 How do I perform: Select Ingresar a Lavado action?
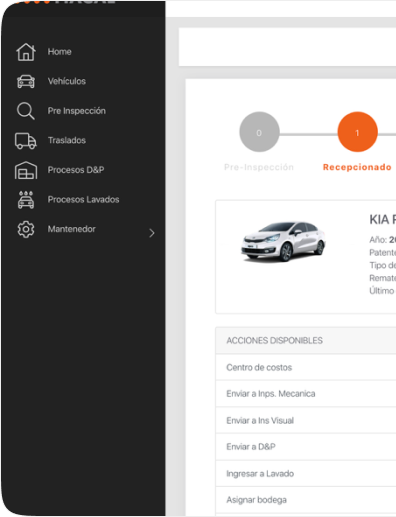(306, 473)
